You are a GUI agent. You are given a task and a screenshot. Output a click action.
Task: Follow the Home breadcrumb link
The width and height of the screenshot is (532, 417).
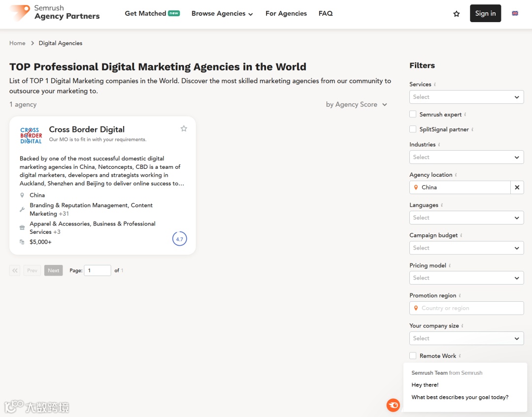coord(17,43)
